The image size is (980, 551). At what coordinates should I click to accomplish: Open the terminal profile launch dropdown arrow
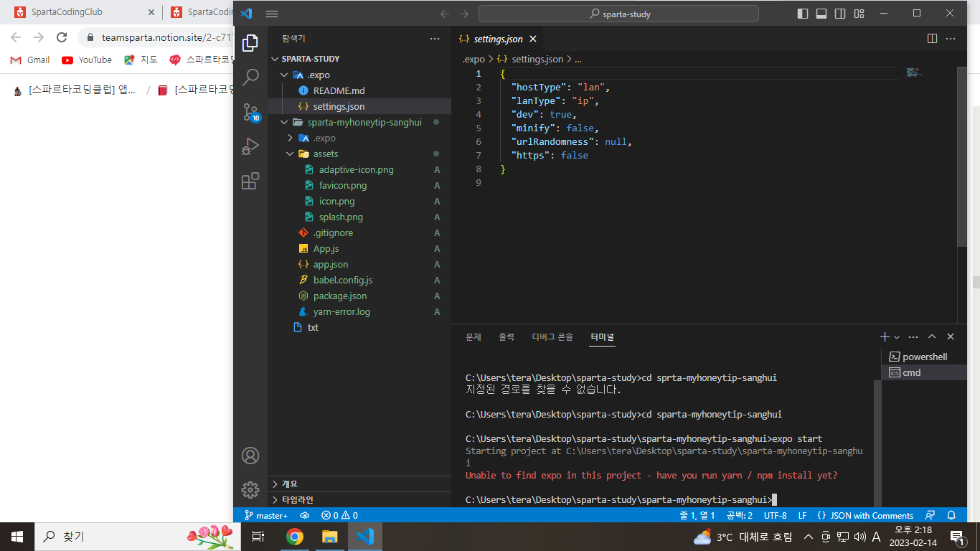coord(897,336)
